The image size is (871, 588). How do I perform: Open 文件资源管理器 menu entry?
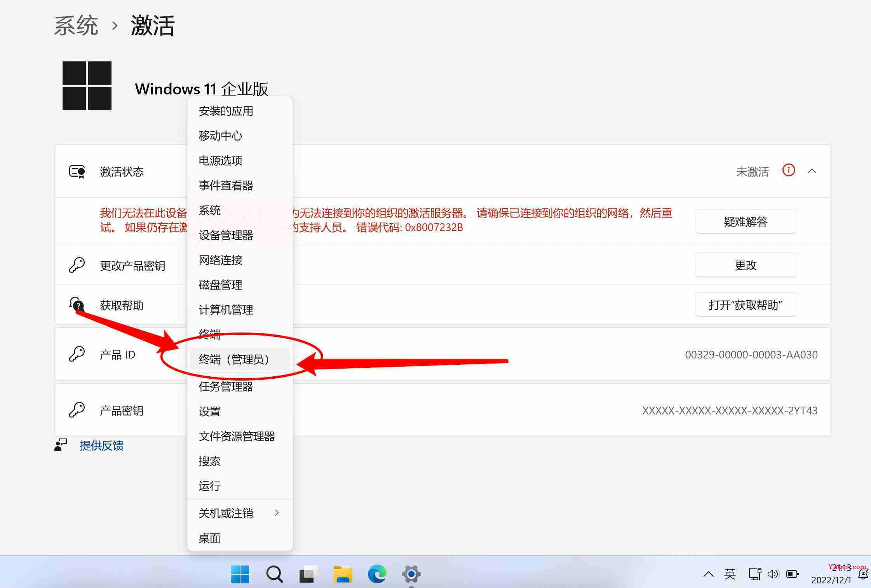click(x=240, y=437)
